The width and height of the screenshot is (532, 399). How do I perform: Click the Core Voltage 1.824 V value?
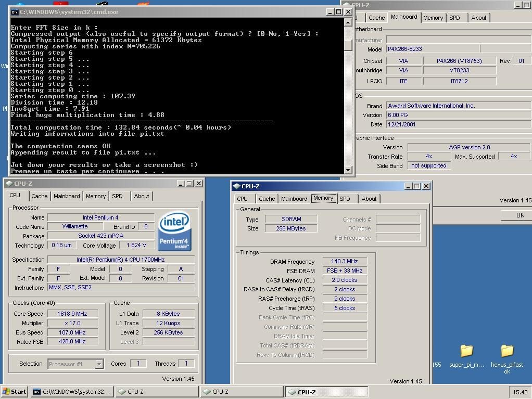coord(136,245)
